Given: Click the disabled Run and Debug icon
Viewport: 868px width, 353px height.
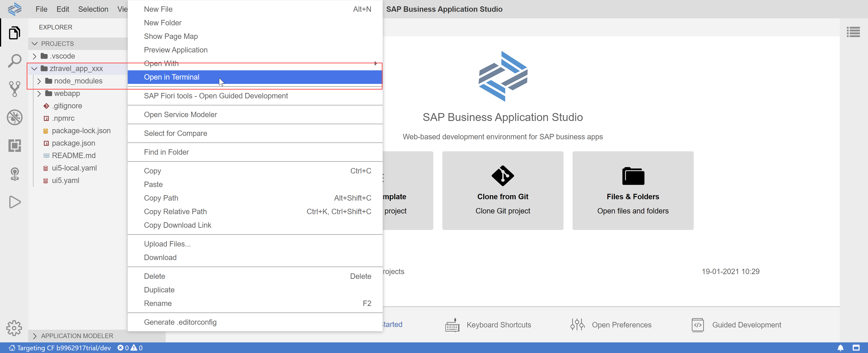Looking at the screenshot, I should point(14,117).
